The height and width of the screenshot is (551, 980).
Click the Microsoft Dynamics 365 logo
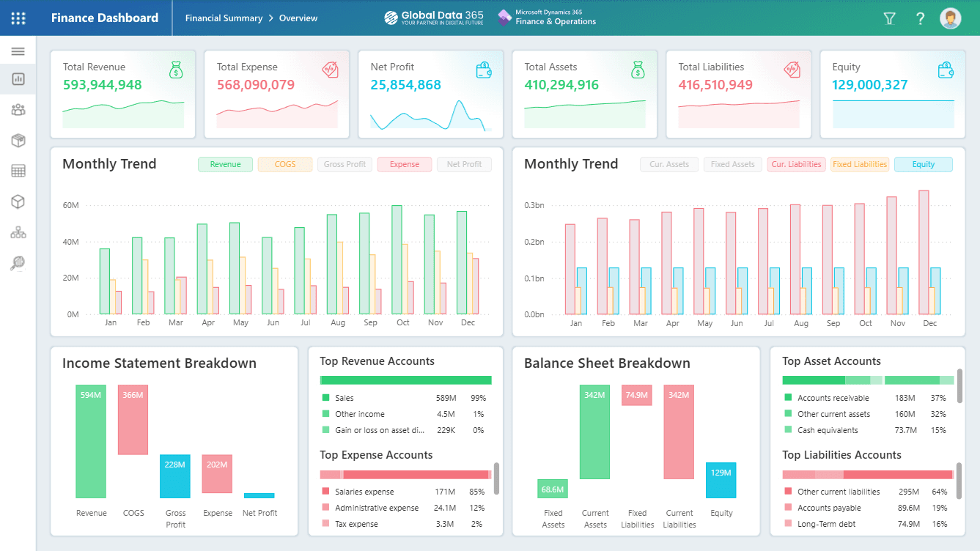pyautogui.click(x=547, y=18)
